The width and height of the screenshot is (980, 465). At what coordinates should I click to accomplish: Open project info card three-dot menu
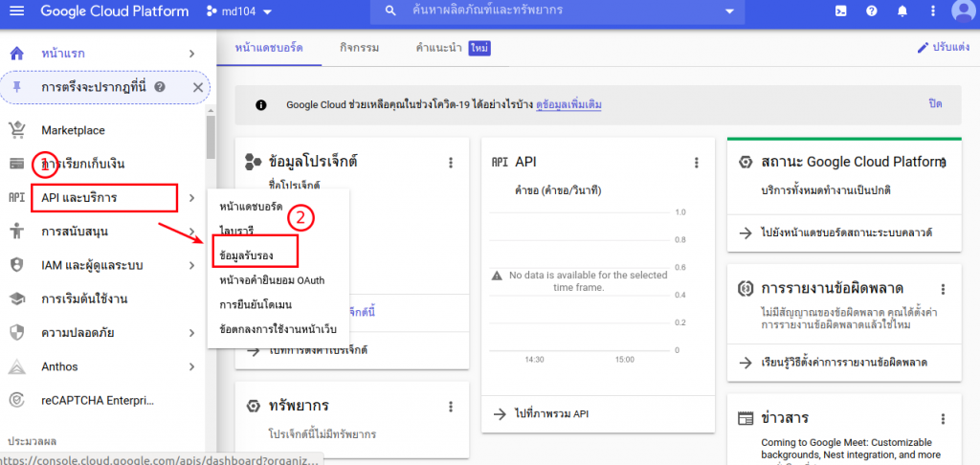tap(450, 163)
